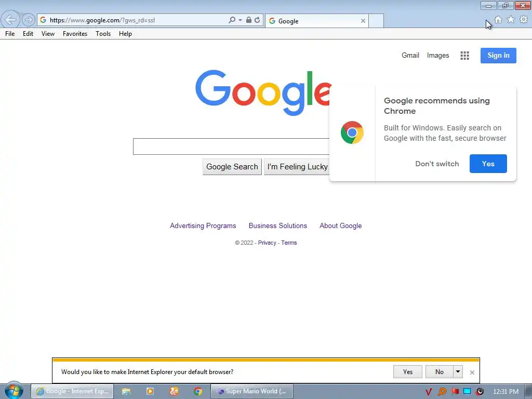
Task: Click Yes in the Chrome recommendation
Action: click(488, 164)
